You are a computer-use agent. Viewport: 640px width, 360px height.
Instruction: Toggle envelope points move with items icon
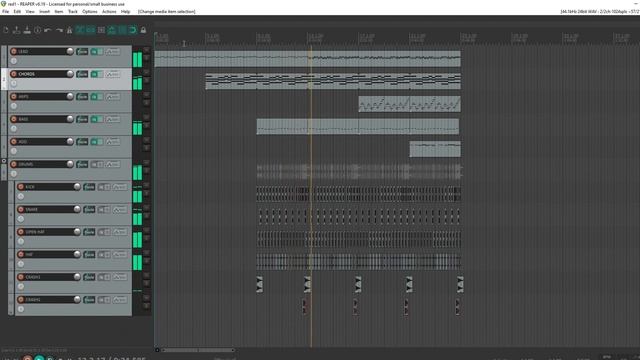[x=112, y=30]
